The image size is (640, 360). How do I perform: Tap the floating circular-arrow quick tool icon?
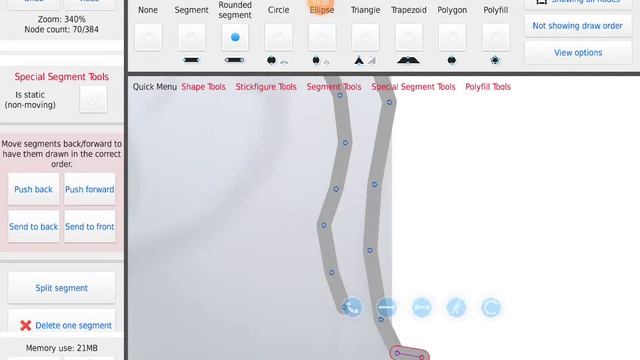[x=491, y=307]
